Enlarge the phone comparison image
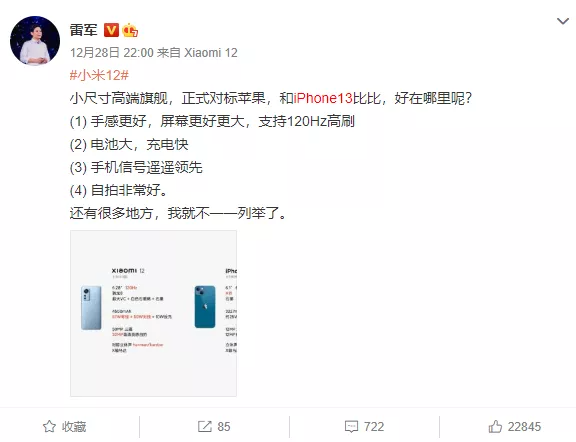The height and width of the screenshot is (442, 576). tap(153, 313)
